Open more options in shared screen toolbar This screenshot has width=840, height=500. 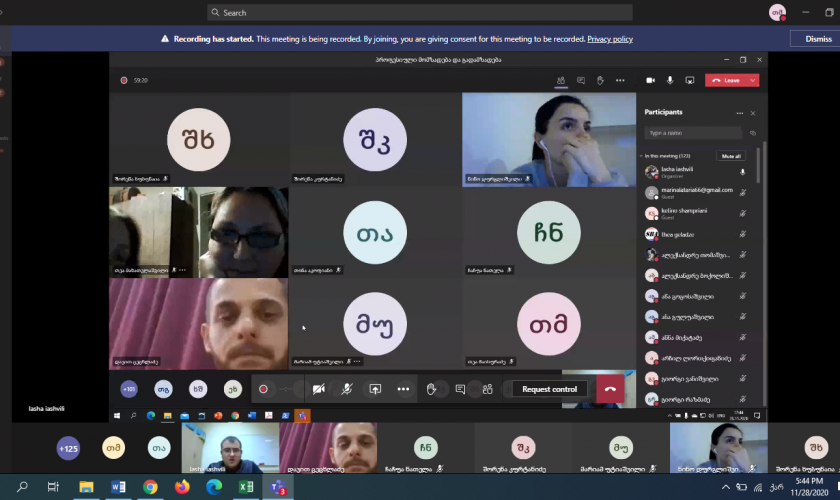tap(620, 80)
